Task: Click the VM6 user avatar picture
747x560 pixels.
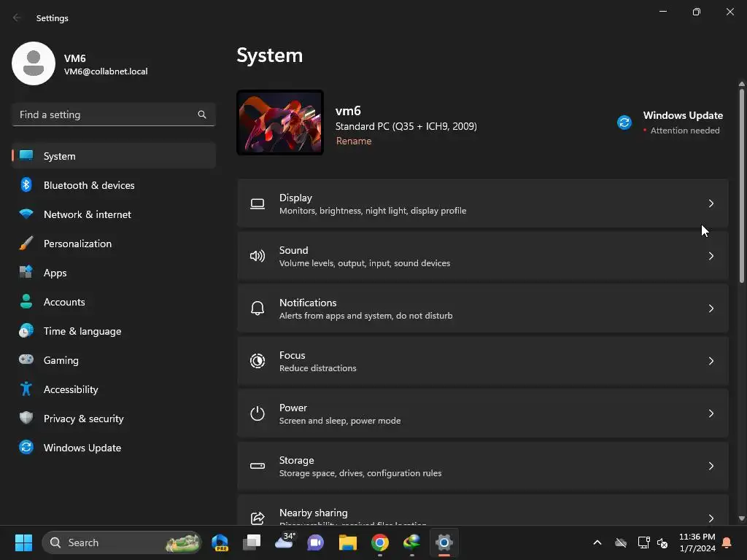Action: [x=34, y=63]
